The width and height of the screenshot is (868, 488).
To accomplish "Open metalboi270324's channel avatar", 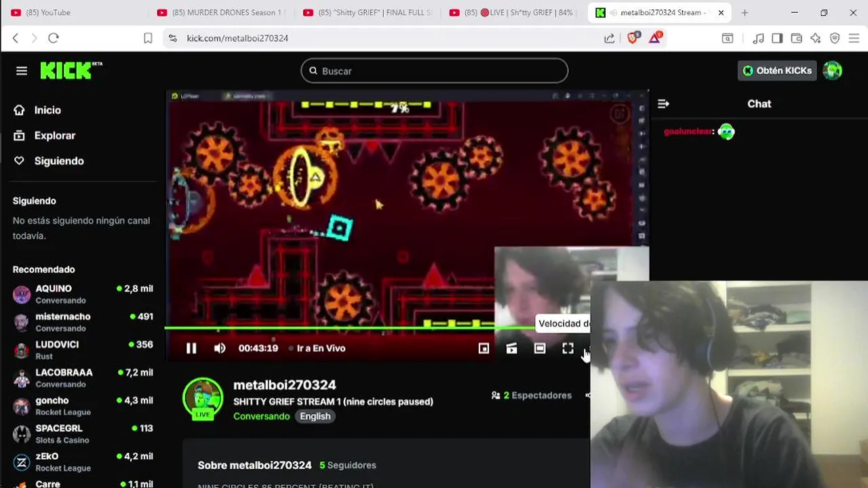I will click(x=203, y=399).
